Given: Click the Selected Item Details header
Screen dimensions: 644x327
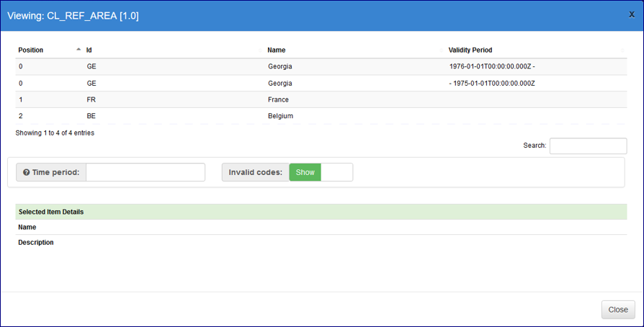Looking at the screenshot, I should (x=50, y=212).
